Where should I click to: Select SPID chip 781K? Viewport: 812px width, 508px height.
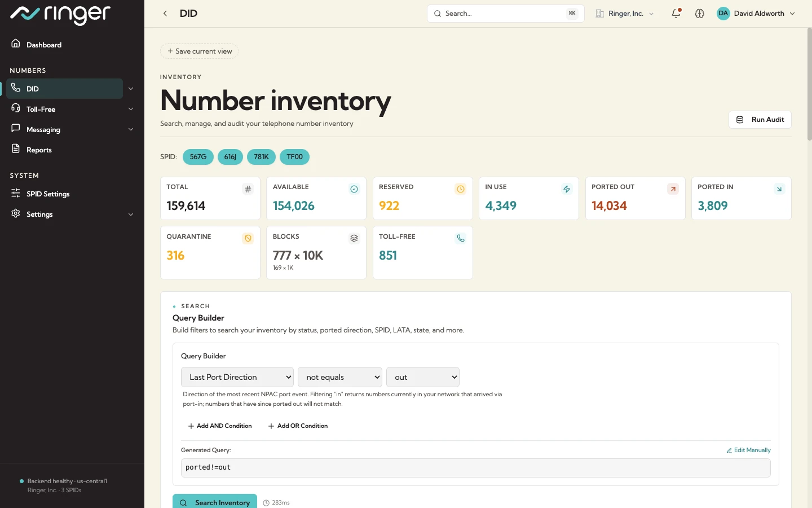tap(261, 157)
